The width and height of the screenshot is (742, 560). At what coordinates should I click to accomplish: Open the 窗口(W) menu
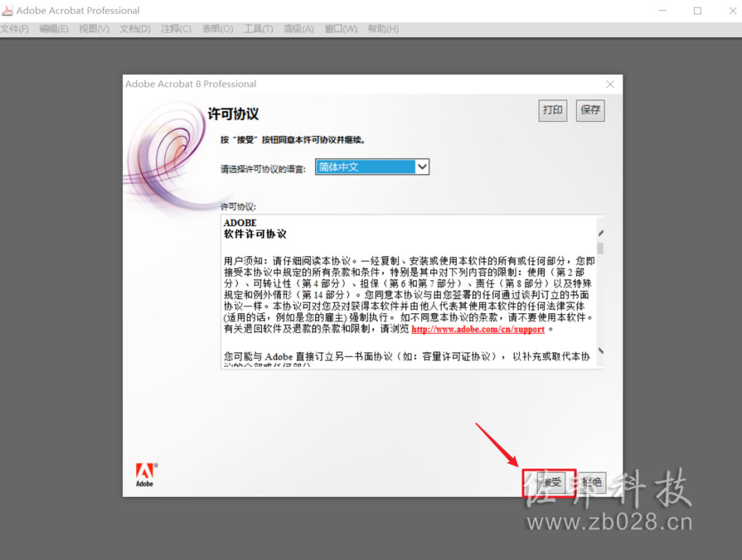pos(341,30)
